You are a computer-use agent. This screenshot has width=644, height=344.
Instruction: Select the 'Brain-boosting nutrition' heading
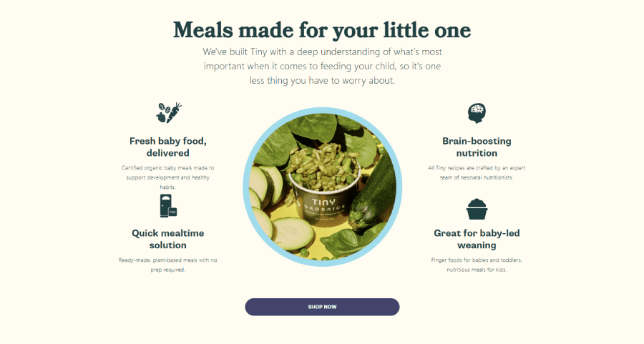477,147
